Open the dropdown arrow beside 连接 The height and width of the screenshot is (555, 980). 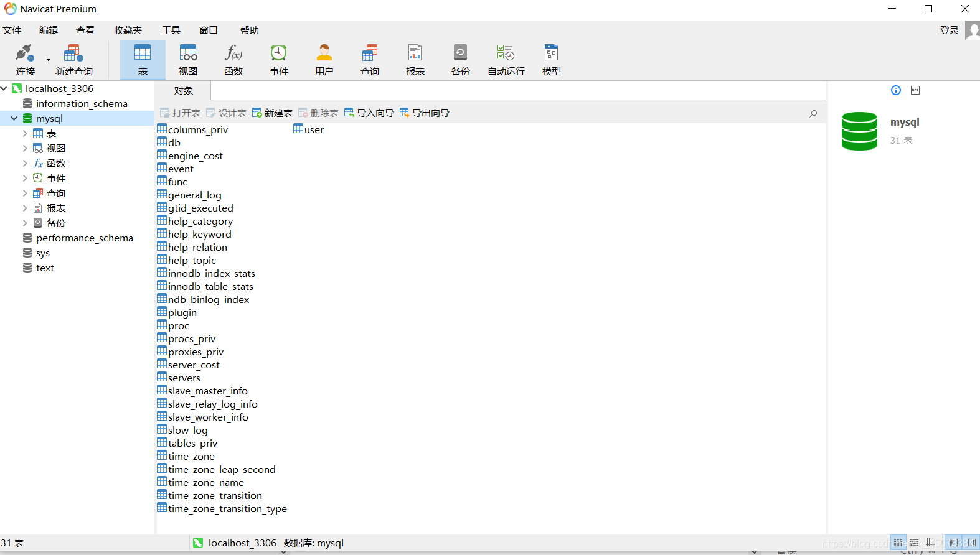tap(48, 60)
